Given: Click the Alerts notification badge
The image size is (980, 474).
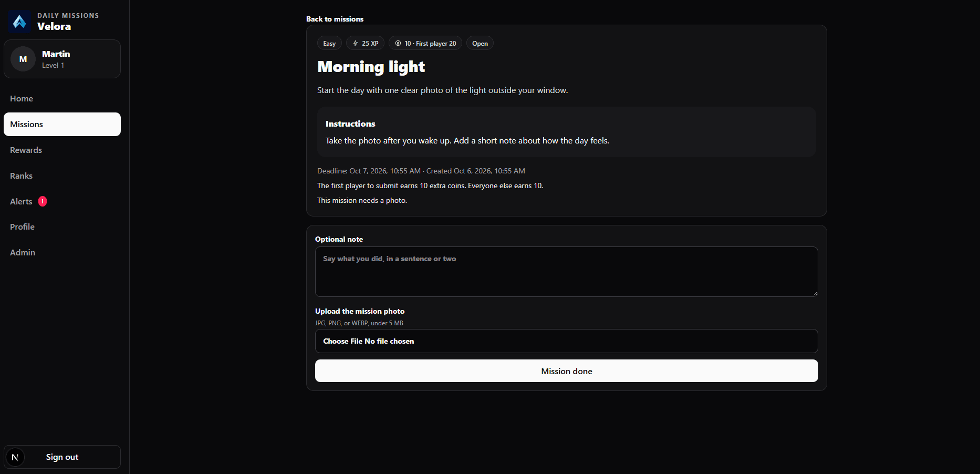Looking at the screenshot, I should tap(43, 201).
